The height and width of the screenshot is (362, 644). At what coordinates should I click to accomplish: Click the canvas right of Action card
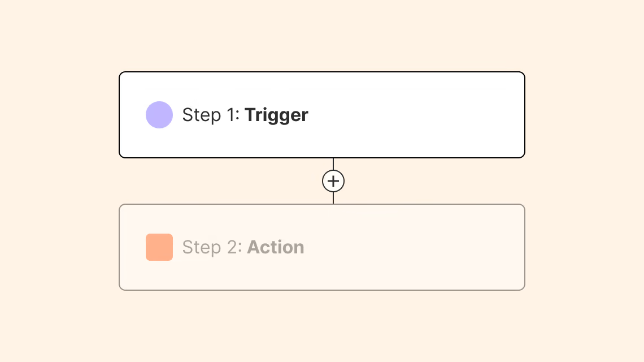click(x=585, y=247)
